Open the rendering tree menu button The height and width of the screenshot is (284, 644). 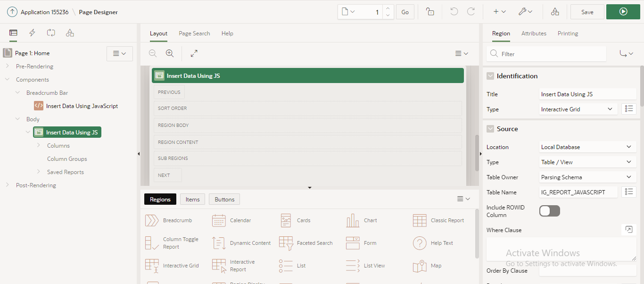[x=120, y=54]
